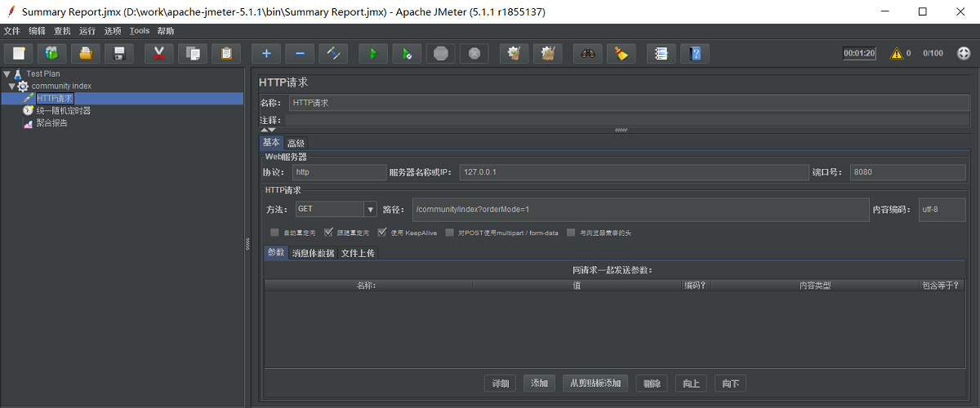Viewport: 980px width, 408px height.
Task: Click the Search binoculars icon
Action: 588,53
